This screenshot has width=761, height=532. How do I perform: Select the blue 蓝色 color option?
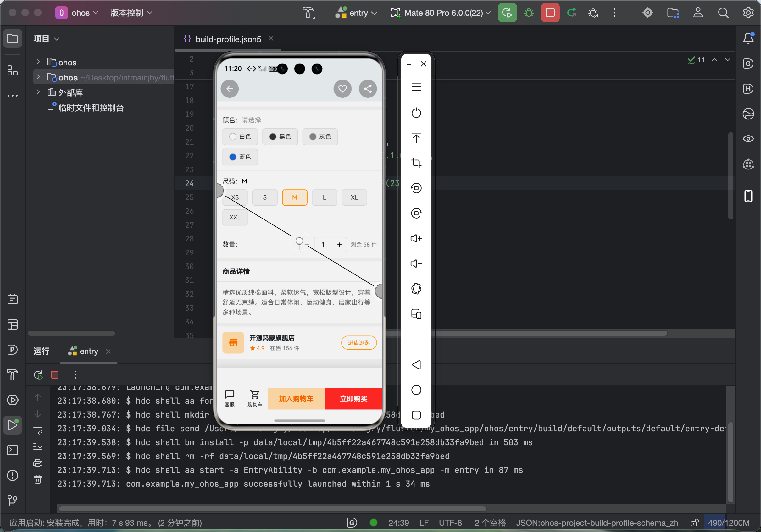click(240, 157)
